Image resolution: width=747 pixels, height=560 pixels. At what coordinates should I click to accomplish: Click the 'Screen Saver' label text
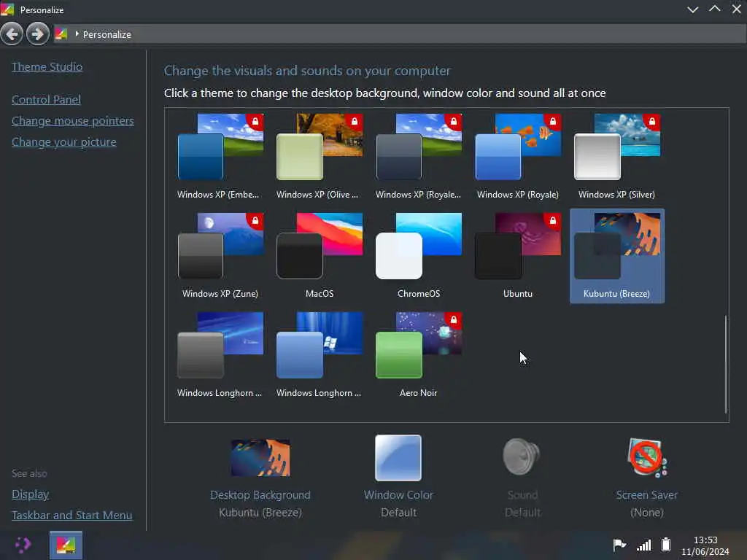pos(646,495)
